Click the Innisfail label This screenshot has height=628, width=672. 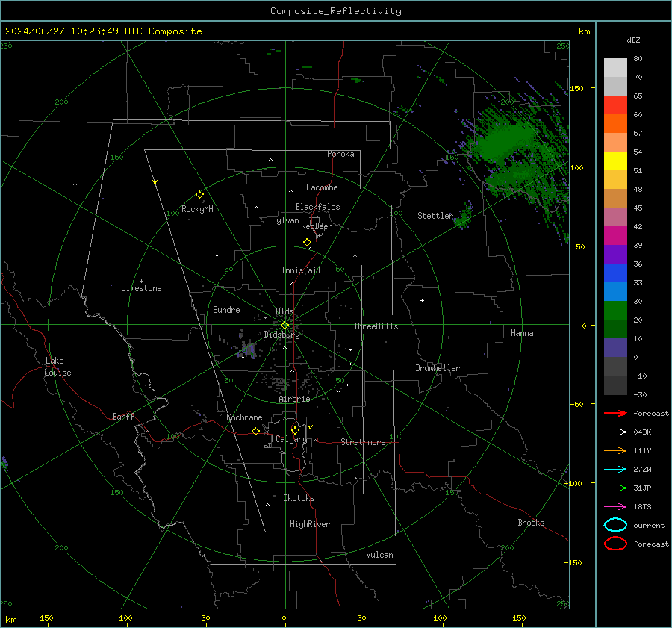301,270
